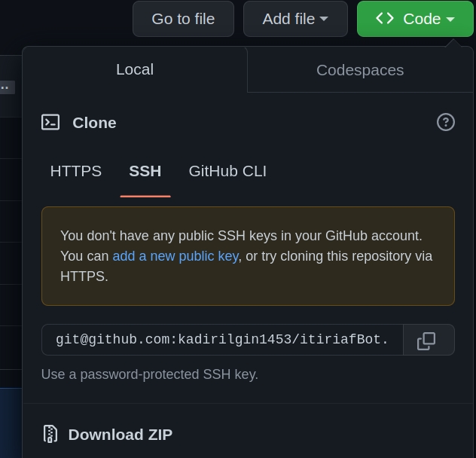Copy the SSH clone URL to clipboard
This screenshot has width=476, height=458.
(427, 340)
